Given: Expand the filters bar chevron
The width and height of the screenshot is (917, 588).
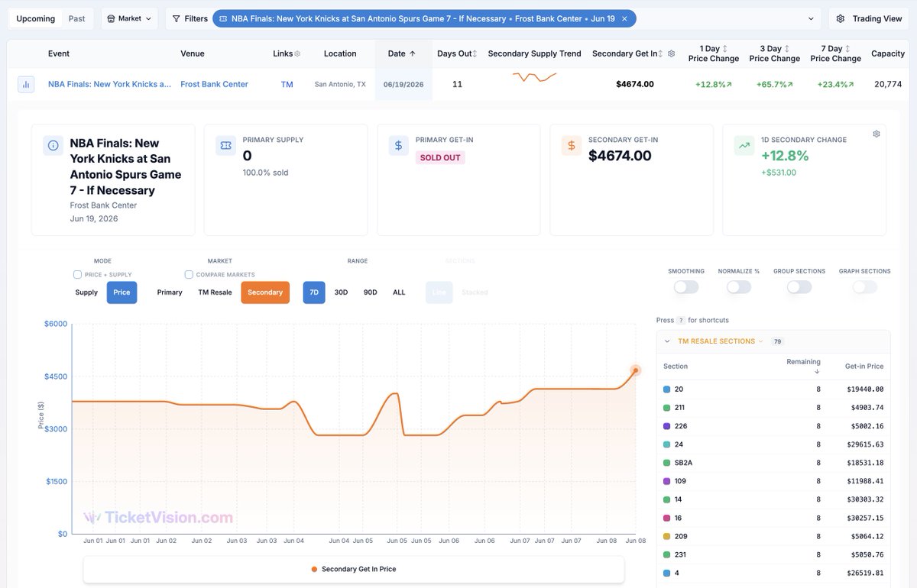Looking at the screenshot, I should click(x=811, y=18).
